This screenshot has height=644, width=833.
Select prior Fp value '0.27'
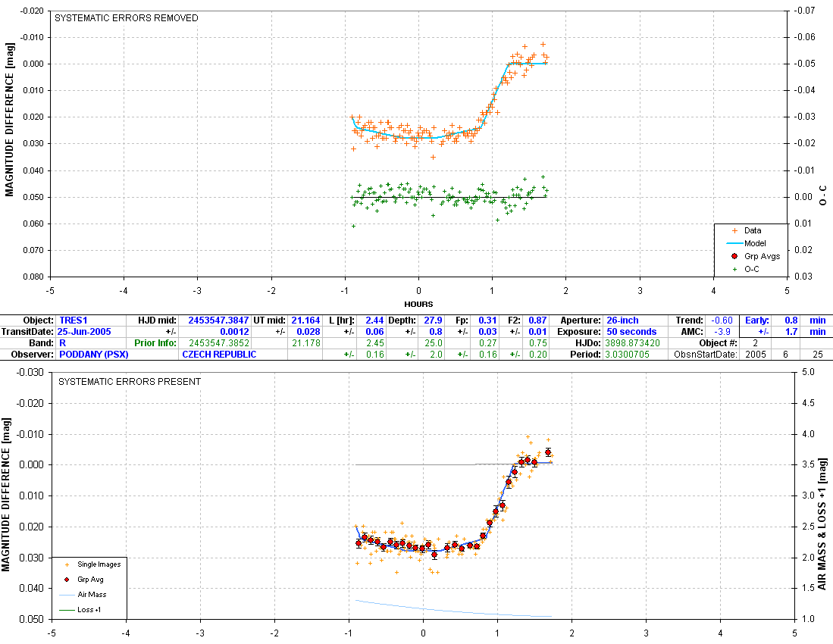(x=487, y=343)
